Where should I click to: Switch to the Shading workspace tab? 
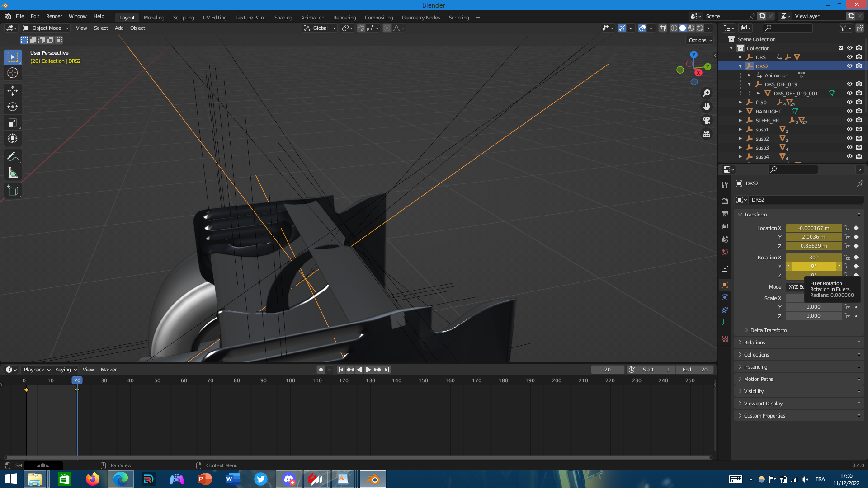pos(283,18)
